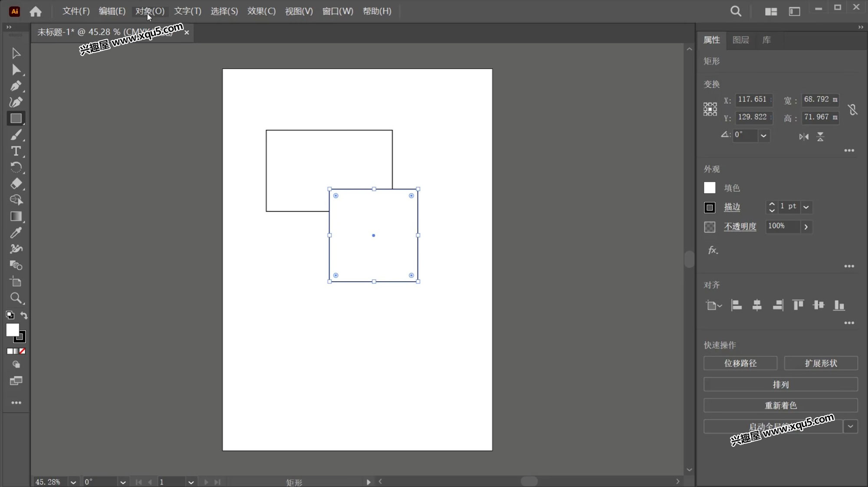Open the arrange documents icon
The width and height of the screenshot is (868, 487).
(x=771, y=12)
